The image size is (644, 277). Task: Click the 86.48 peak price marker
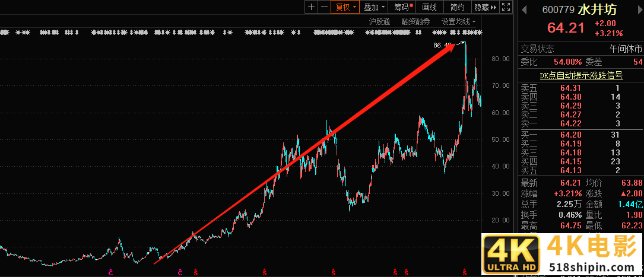pos(442,45)
